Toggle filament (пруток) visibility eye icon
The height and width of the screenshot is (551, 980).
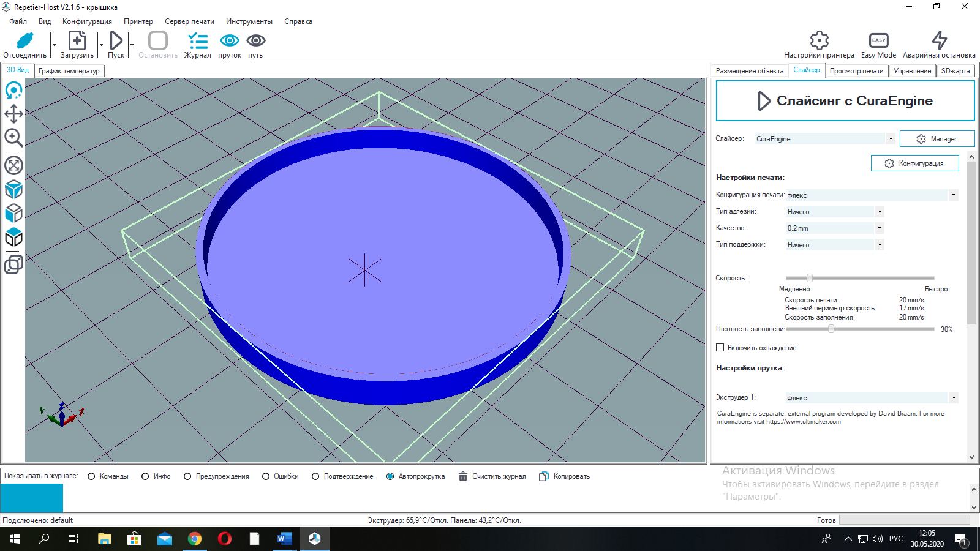(x=229, y=41)
